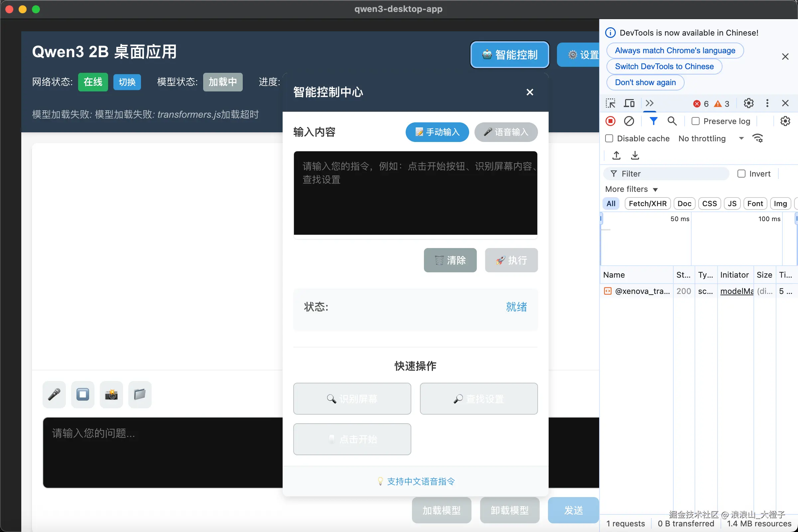Click the folder icon below chat
Viewport: 798px width, 532px height.
140,394
